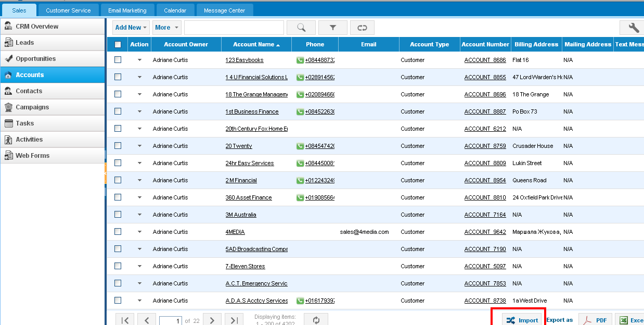Open account number ACCOUNT_8686

[x=485, y=60]
